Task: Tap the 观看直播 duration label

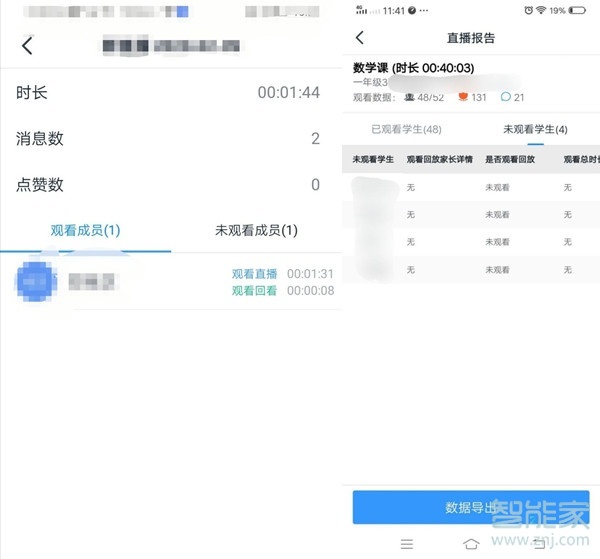Action: point(254,273)
